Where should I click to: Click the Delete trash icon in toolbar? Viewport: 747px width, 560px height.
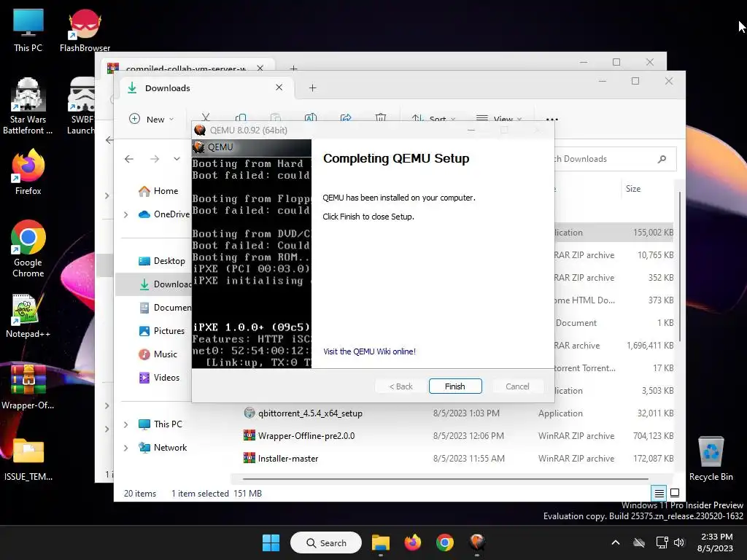point(381,118)
